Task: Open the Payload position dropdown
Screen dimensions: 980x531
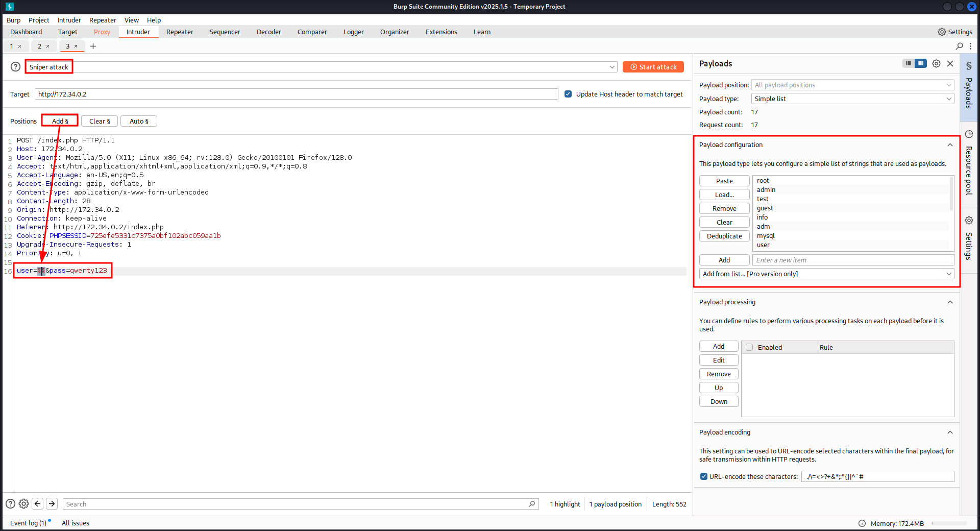Action: click(852, 85)
